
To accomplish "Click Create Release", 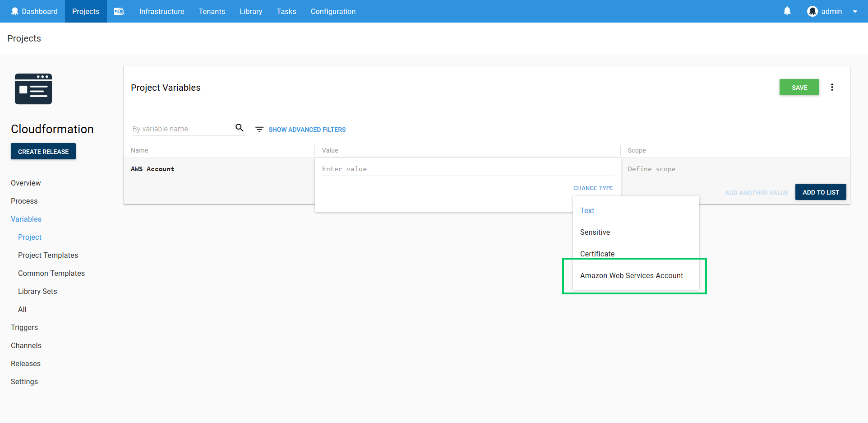I will point(43,151).
